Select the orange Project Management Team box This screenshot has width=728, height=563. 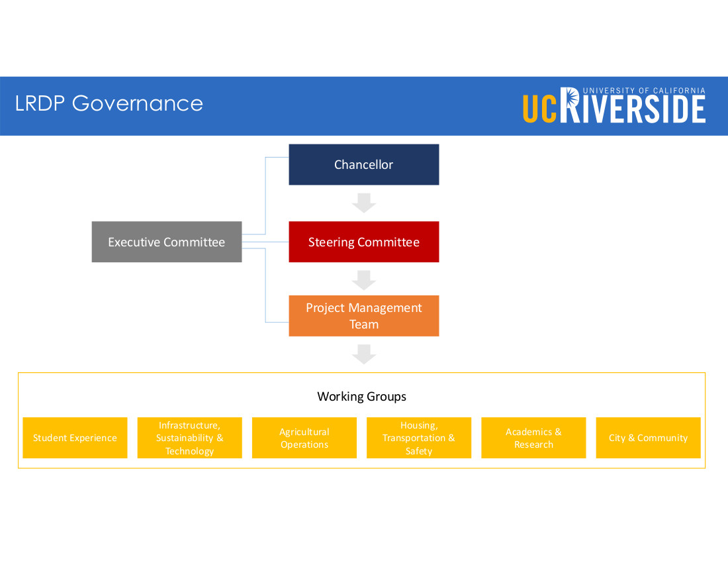(x=364, y=316)
